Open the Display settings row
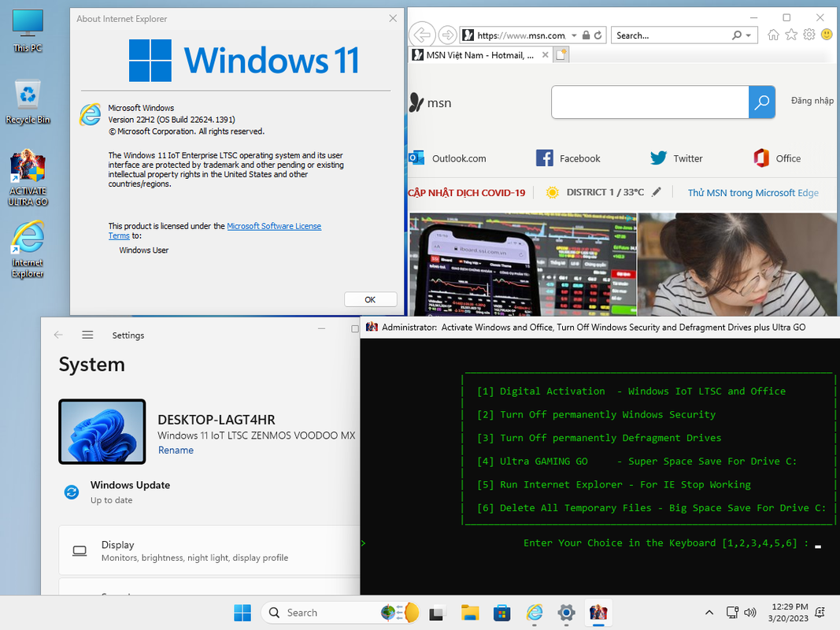 pos(209,550)
